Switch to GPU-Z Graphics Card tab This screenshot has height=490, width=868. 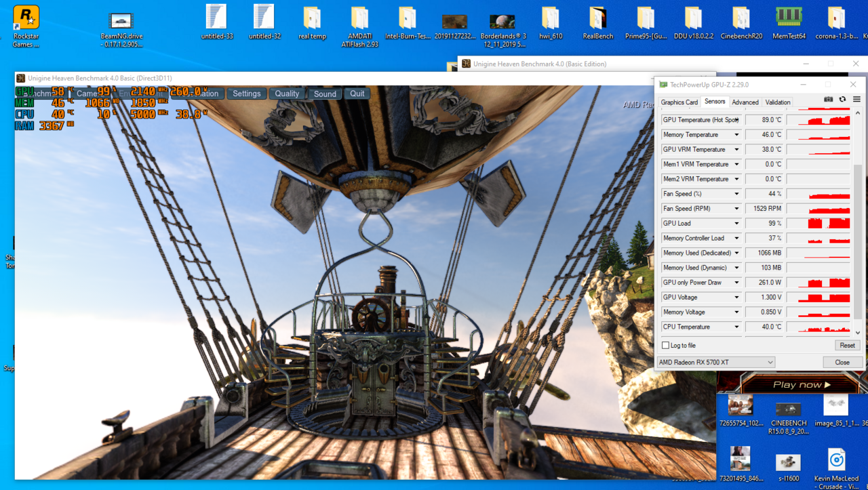[x=679, y=102]
